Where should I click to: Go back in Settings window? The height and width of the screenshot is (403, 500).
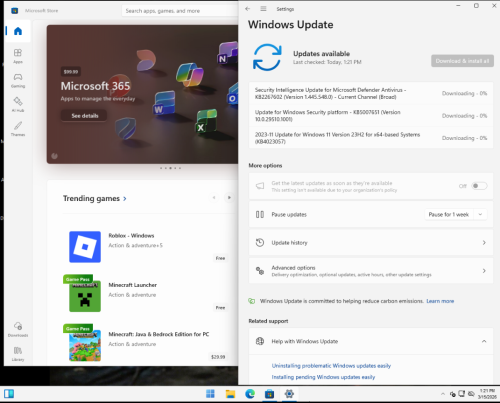pyautogui.click(x=247, y=9)
